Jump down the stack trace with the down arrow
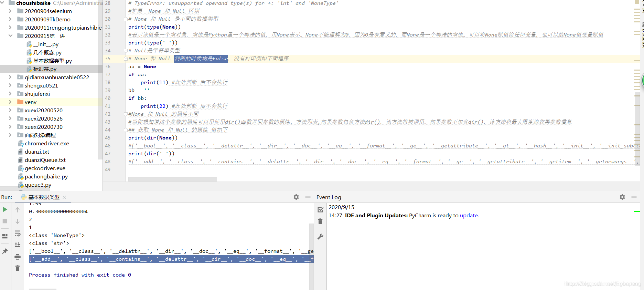Viewport: 644px width, 290px height. (18, 221)
